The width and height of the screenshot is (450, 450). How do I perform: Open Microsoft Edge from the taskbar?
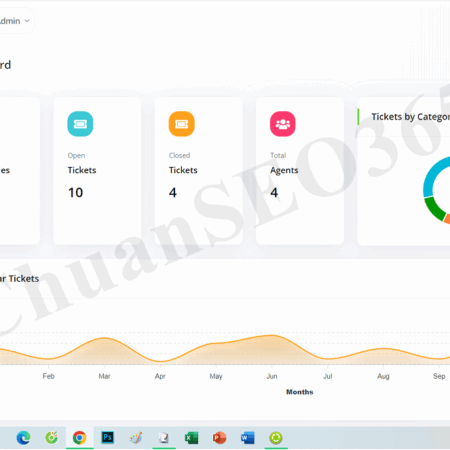pos(23,437)
